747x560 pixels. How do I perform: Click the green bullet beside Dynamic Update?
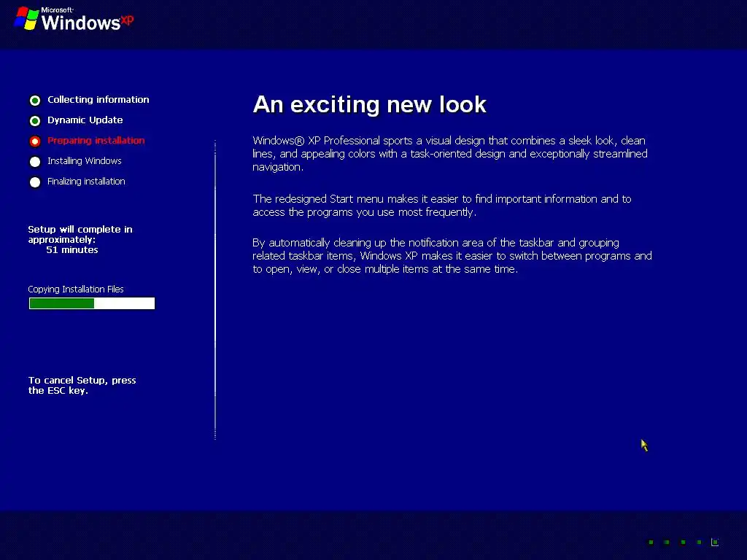click(35, 121)
